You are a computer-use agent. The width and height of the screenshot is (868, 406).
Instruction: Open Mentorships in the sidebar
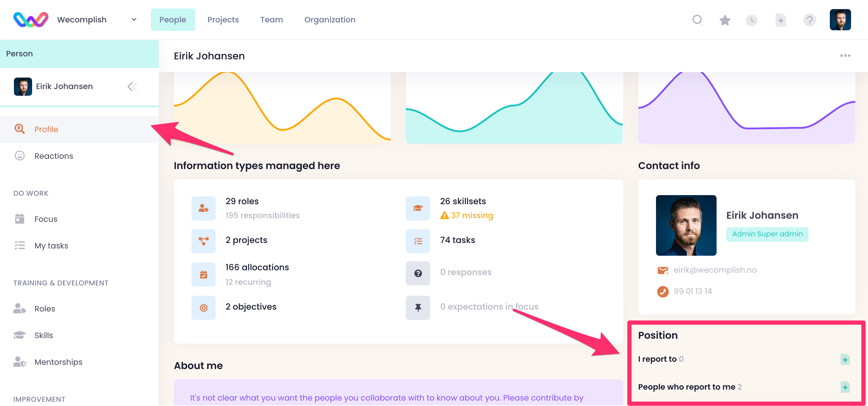58,362
